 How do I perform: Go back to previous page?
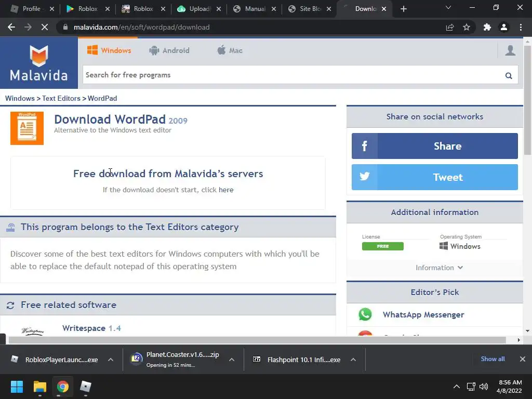point(11,27)
